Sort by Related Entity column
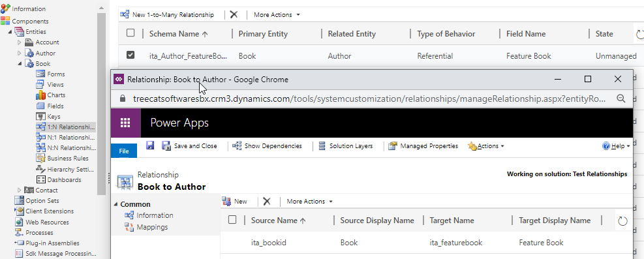This screenshot has height=259, width=644. (352, 34)
